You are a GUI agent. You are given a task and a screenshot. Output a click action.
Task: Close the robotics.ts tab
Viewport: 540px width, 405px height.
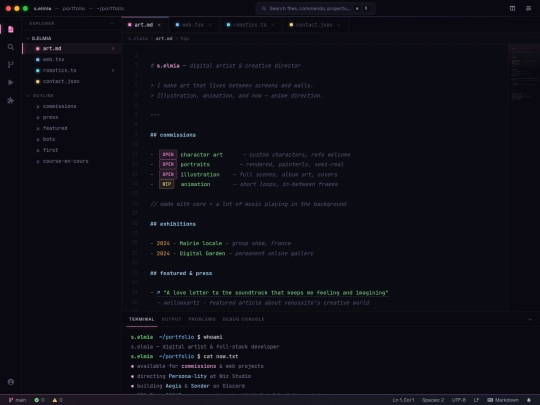273,25
